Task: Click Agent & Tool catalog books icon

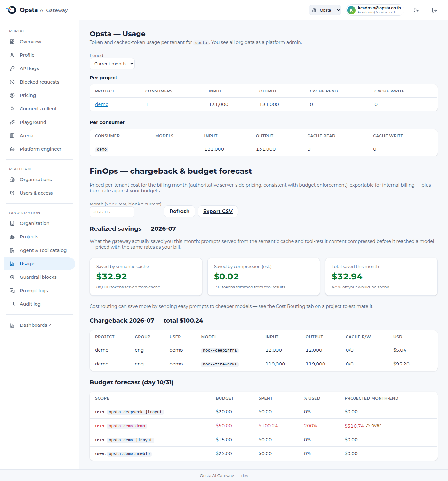Action: tap(12, 250)
